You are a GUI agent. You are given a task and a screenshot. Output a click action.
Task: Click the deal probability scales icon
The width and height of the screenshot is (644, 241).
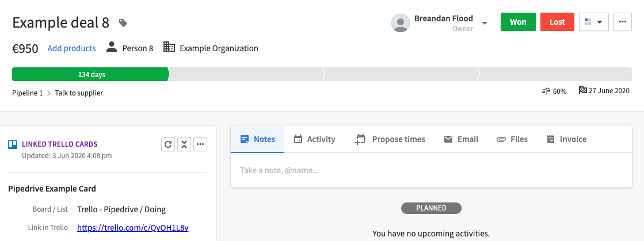click(x=546, y=91)
